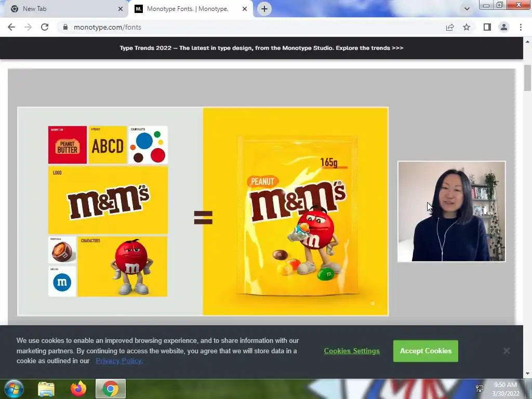Open the browser side panel
532x399 pixels.
[487, 27]
